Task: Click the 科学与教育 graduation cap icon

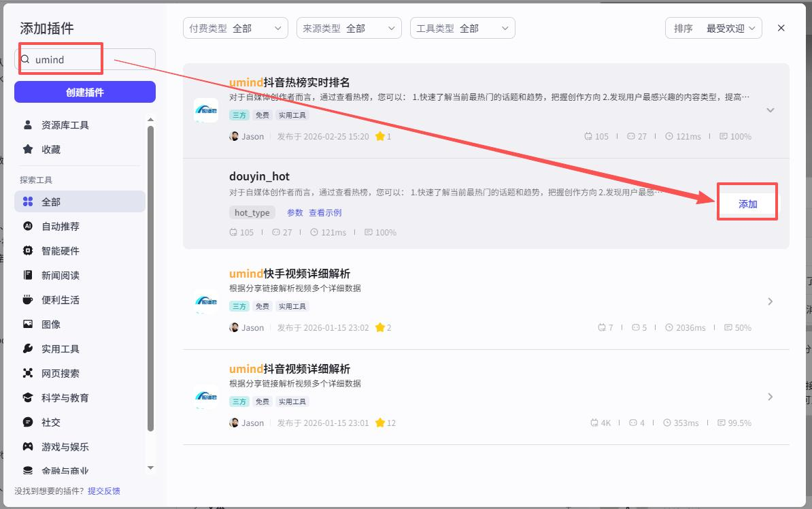Action: pos(28,397)
